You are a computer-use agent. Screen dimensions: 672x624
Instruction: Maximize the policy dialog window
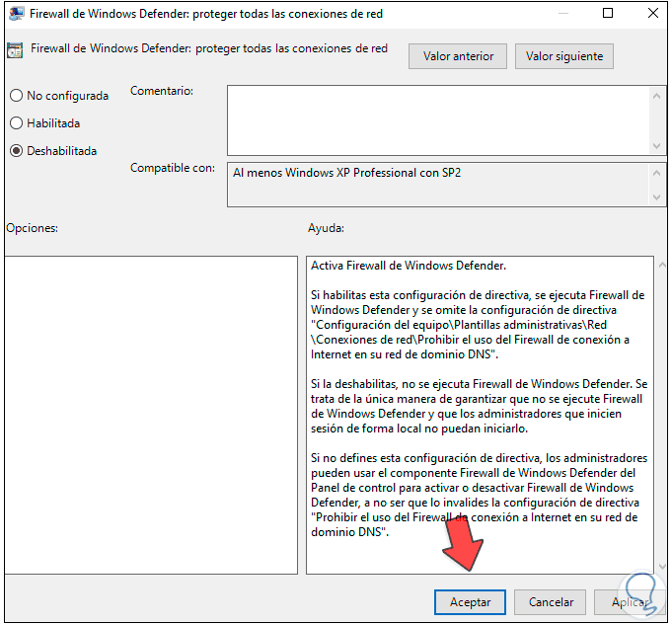[x=608, y=13]
